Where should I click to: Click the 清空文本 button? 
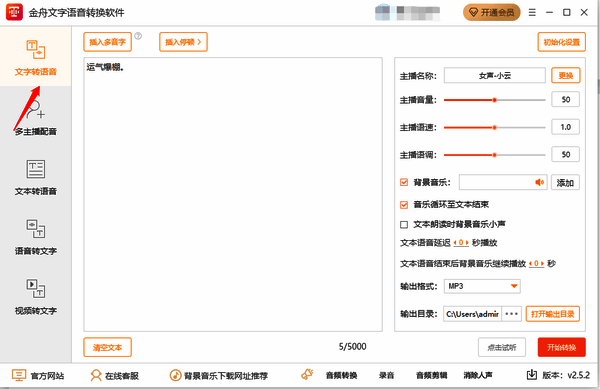click(x=108, y=347)
